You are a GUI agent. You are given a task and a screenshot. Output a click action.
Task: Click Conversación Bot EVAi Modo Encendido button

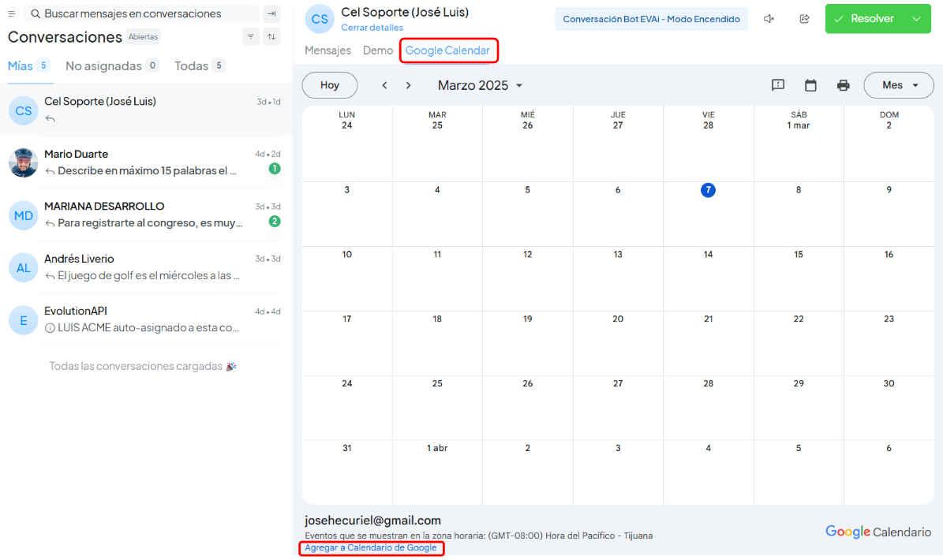(x=651, y=19)
